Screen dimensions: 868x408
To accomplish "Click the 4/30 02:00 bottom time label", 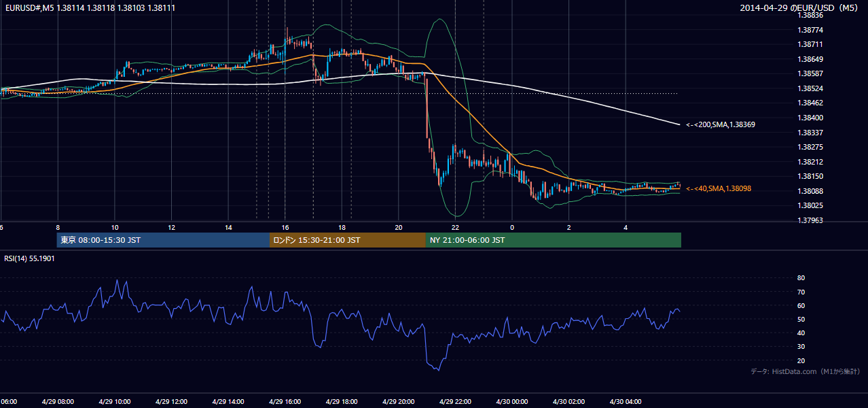I will pyautogui.click(x=568, y=402).
